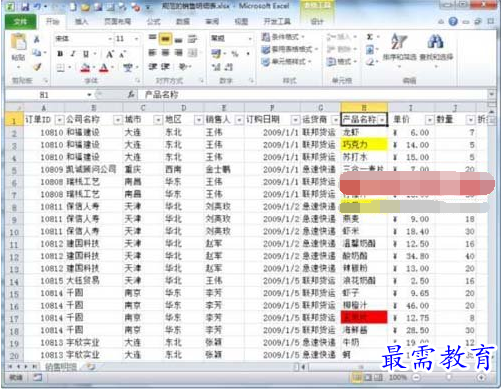
Task: Click the macro record icon in status bar
Action: pyautogui.click(x=37, y=378)
